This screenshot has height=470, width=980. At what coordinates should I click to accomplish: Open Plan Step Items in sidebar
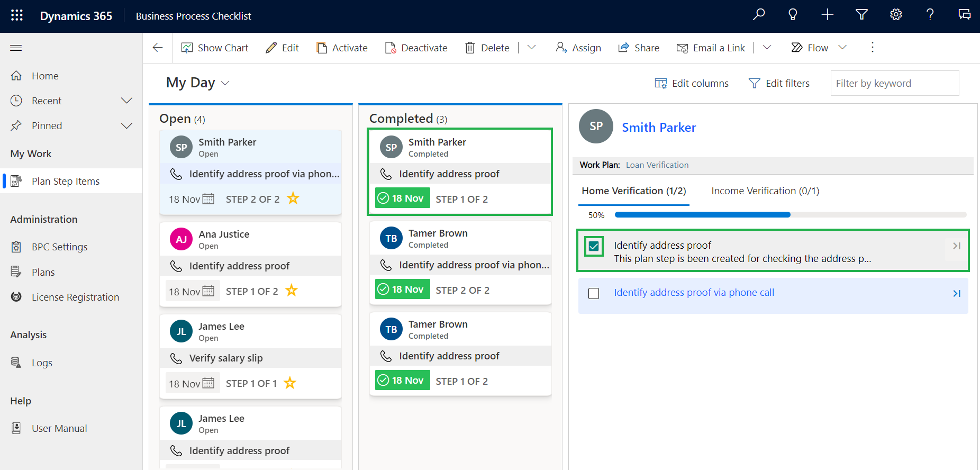pos(66,181)
